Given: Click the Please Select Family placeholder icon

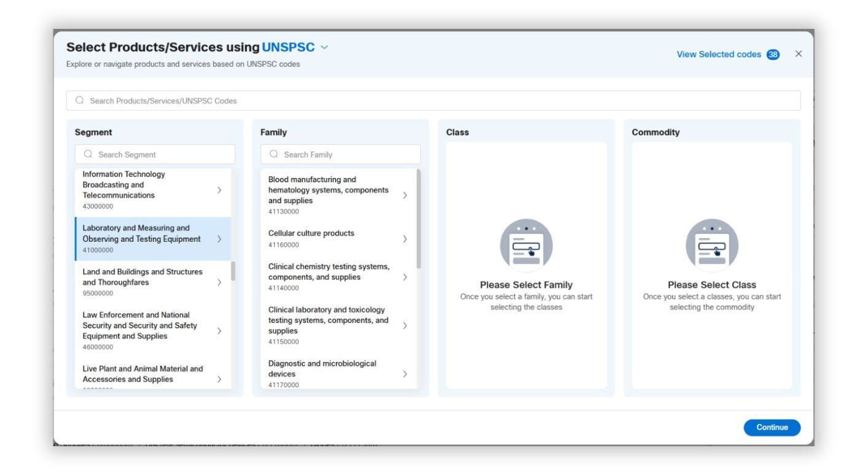Looking at the screenshot, I should pos(526,245).
